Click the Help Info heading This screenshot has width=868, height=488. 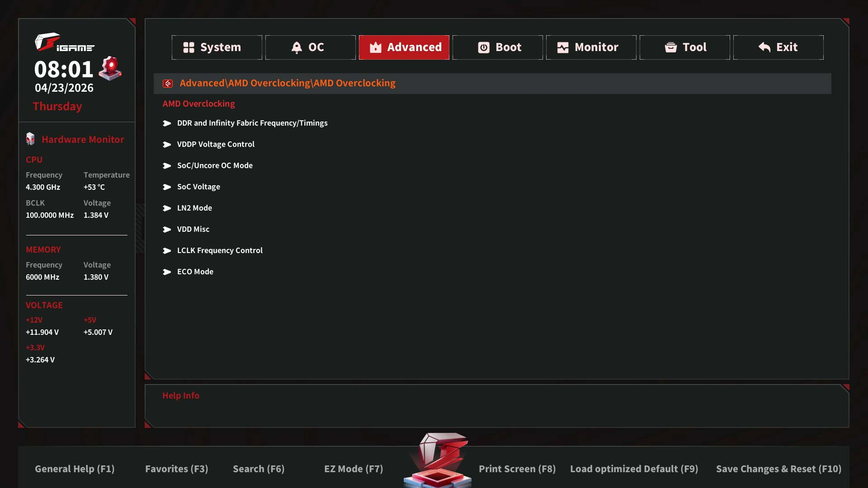tap(181, 395)
